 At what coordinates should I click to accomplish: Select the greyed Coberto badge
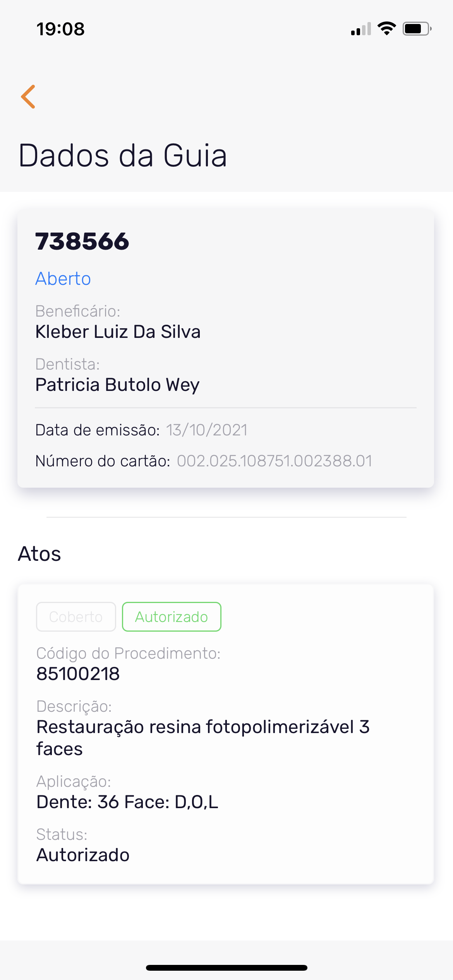pyautogui.click(x=76, y=617)
